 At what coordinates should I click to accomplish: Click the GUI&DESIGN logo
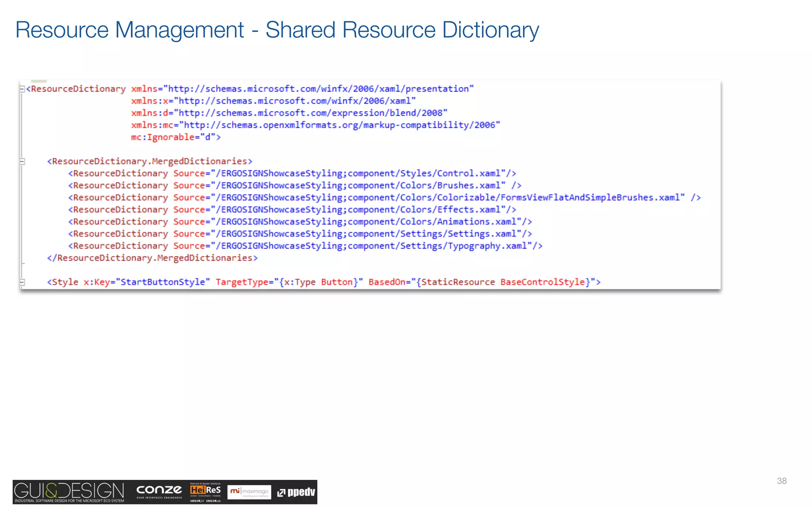tap(69, 492)
